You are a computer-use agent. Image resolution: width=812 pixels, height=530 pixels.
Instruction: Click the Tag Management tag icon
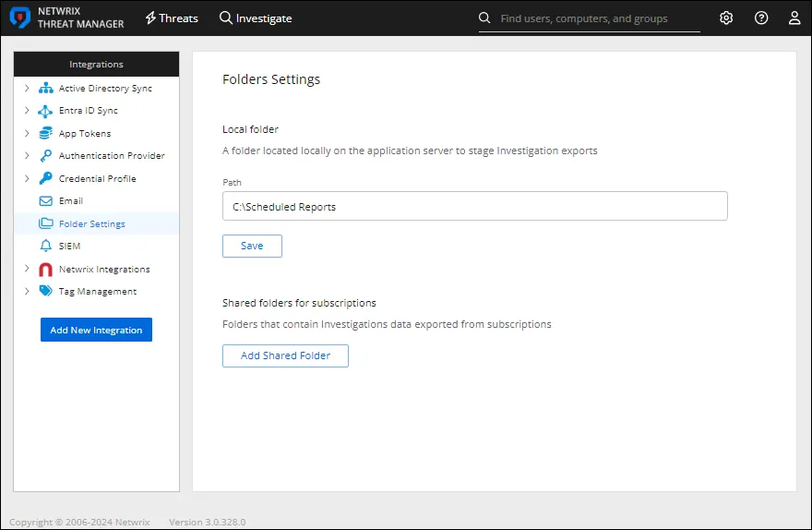click(45, 291)
